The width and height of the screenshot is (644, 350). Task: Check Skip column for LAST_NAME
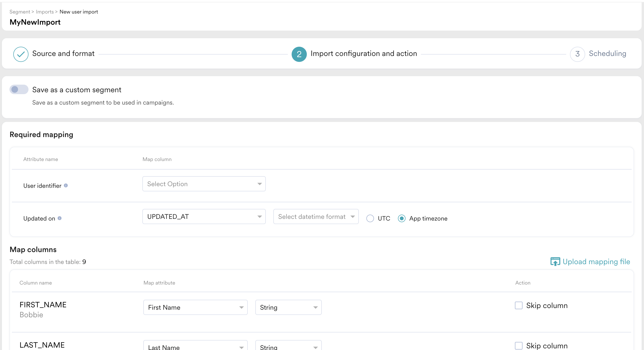coord(518,345)
